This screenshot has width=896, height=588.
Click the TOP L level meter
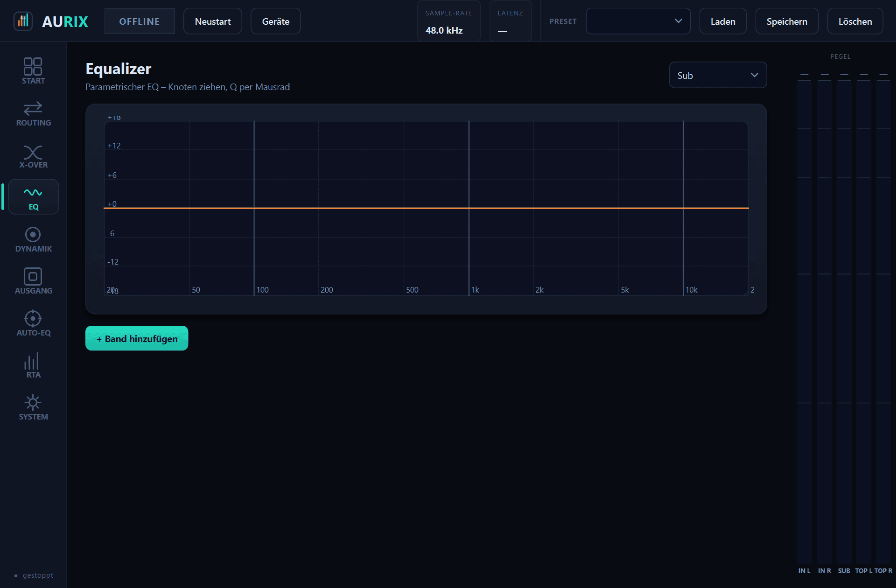click(x=863, y=322)
